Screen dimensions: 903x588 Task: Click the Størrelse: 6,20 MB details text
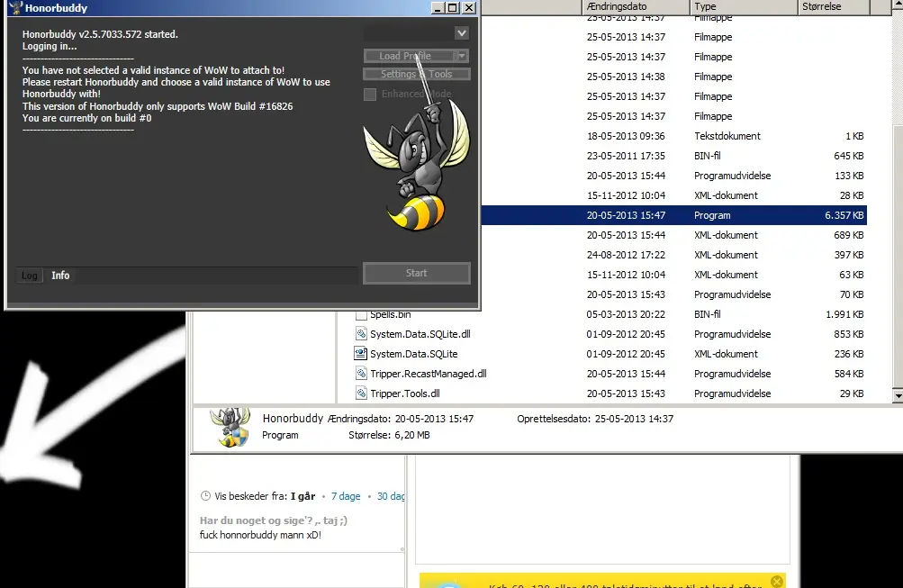[x=389, y=435]
